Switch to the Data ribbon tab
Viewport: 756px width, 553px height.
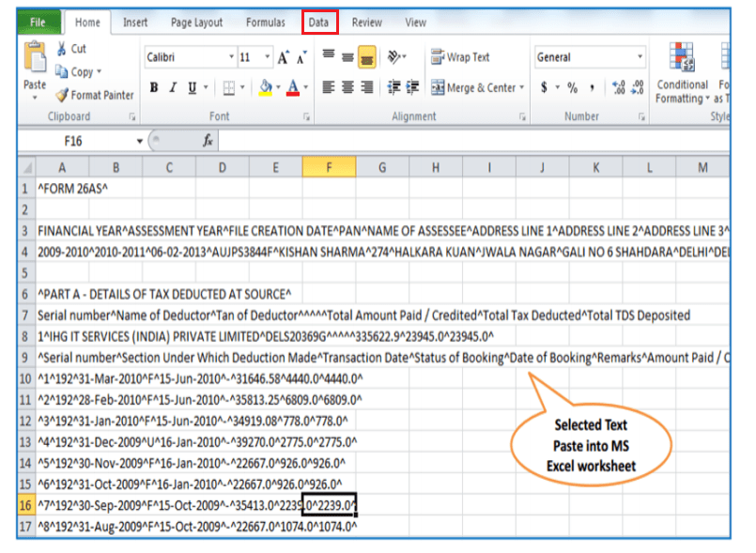[x=319, y=23]
